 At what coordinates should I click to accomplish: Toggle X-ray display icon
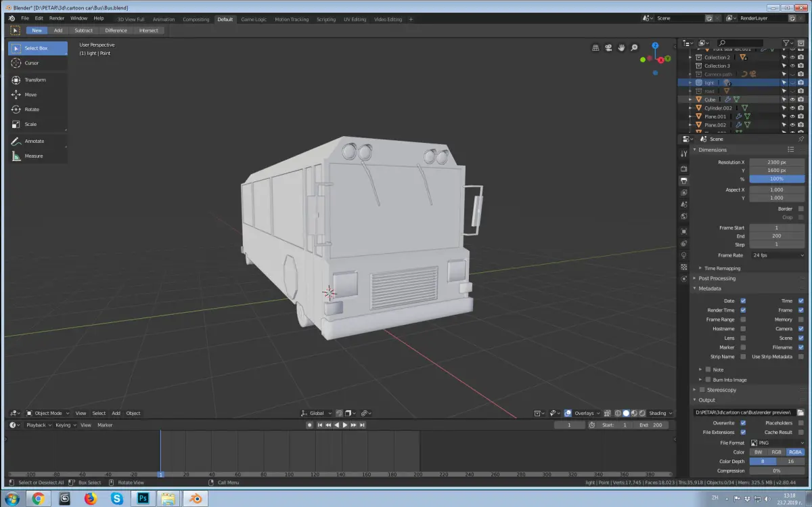point(607,413)
